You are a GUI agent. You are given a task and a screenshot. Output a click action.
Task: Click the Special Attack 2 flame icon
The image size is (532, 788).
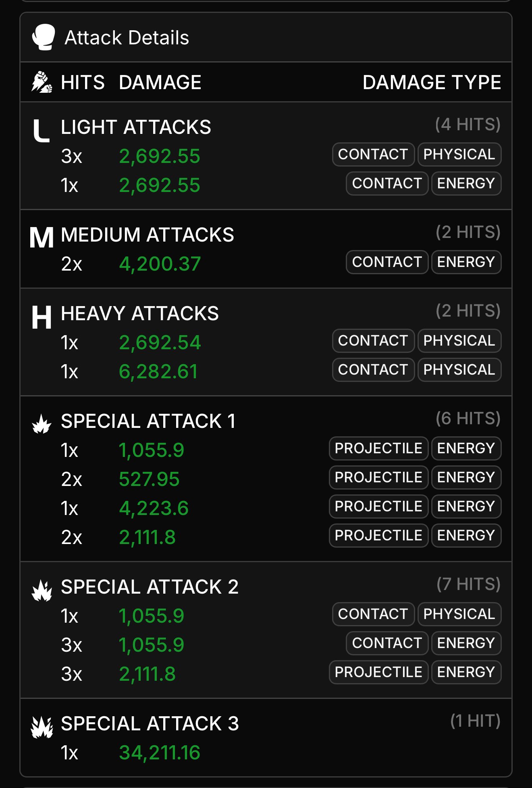42,590
